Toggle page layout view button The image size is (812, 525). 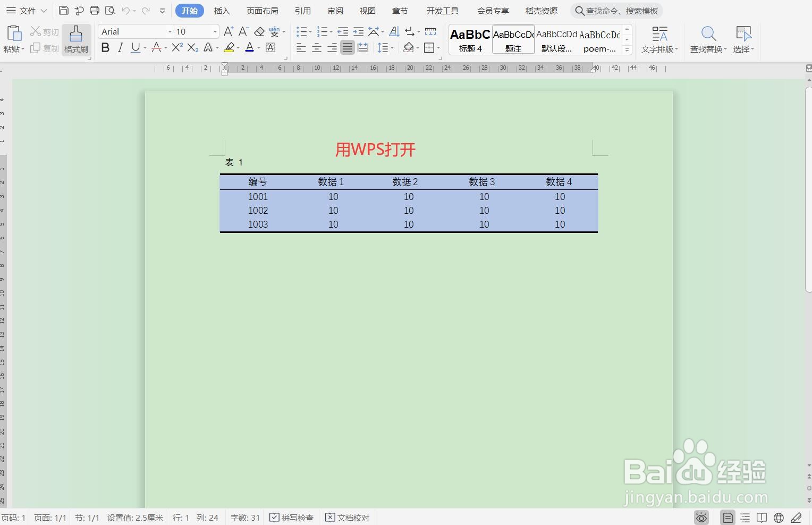(728, 518)
